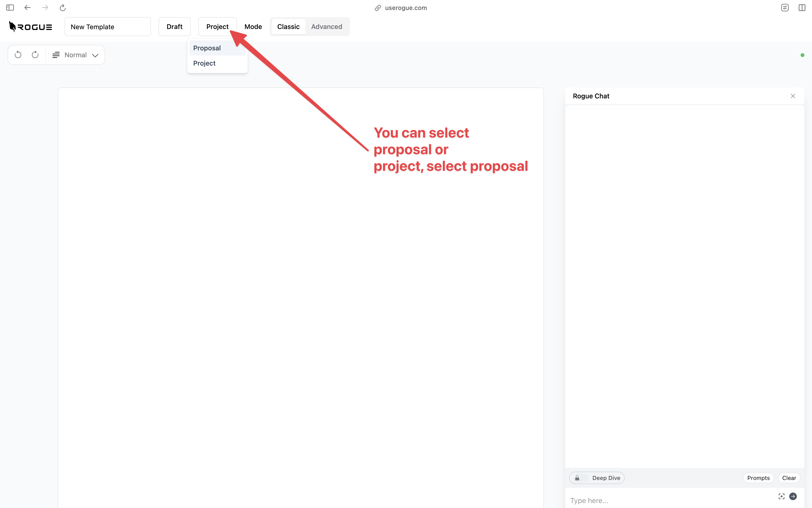This screenshot has height=508, width=812.
Task: Open the Draft status dropdown
Action: click(x=174, y=27)
